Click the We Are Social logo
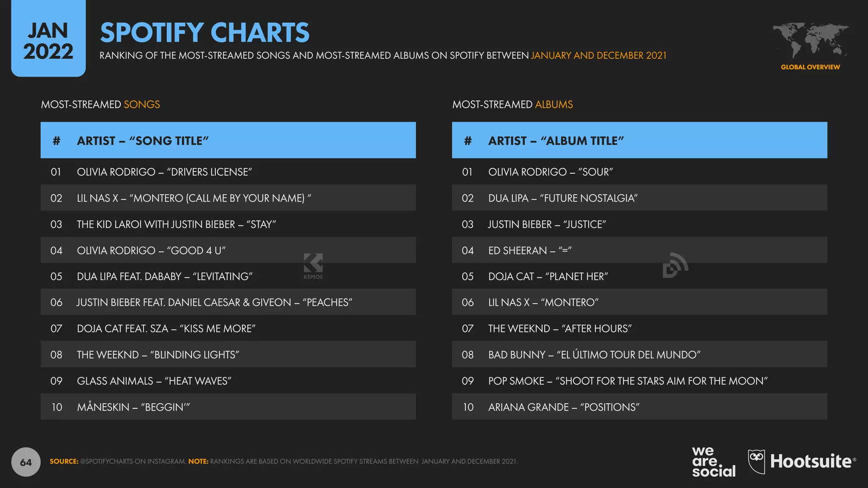This screenshot has height=488, width=868. pyautogui.click(x=713, y=462)
